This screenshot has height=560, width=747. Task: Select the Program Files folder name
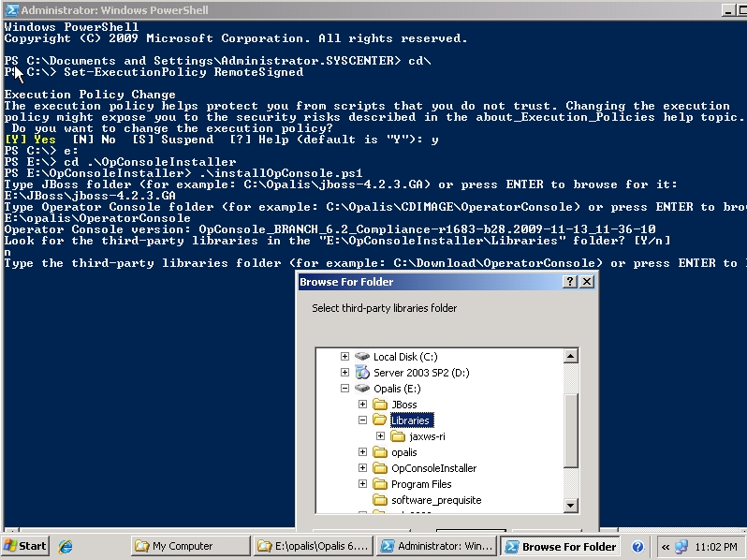point(421,484)
